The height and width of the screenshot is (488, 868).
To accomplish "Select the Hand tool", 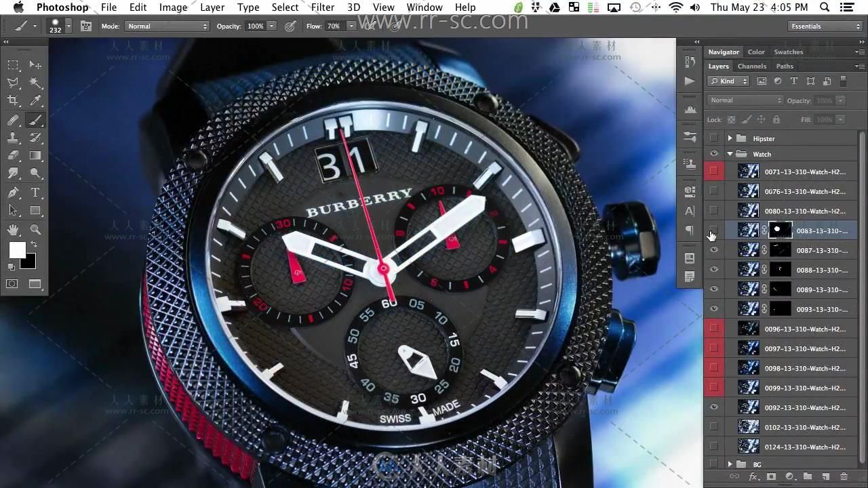I will 13,230.
